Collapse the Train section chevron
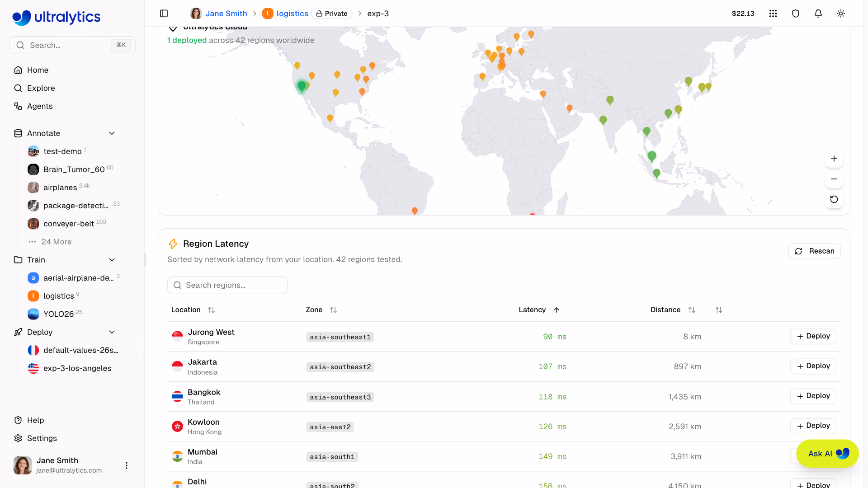 click(x=112, y=260)
